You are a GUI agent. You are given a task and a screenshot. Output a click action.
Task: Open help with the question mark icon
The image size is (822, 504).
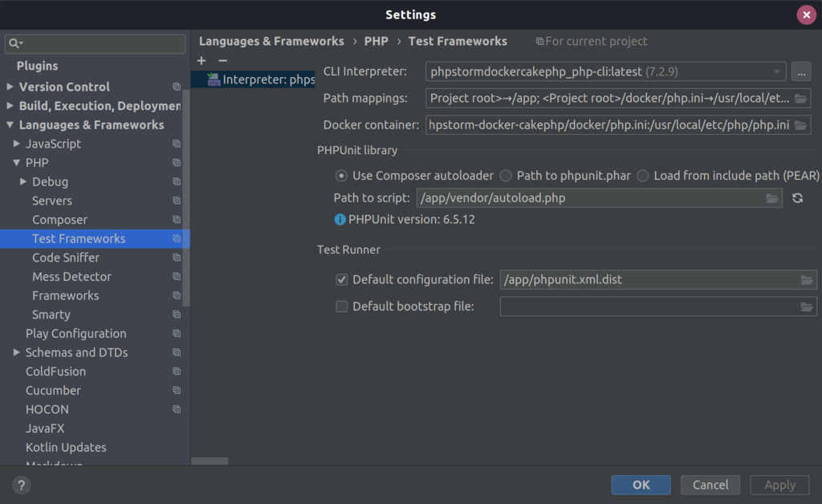[21, 485]
